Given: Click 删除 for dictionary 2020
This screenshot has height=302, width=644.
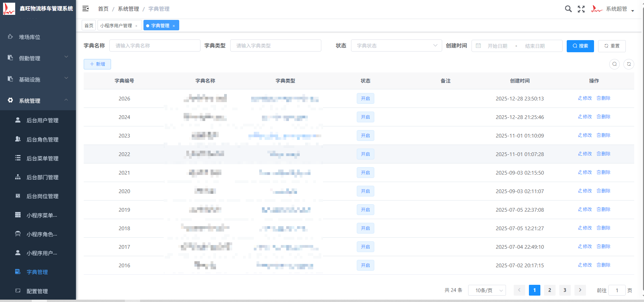Looking at the screenshot, I should click(603, 191).
